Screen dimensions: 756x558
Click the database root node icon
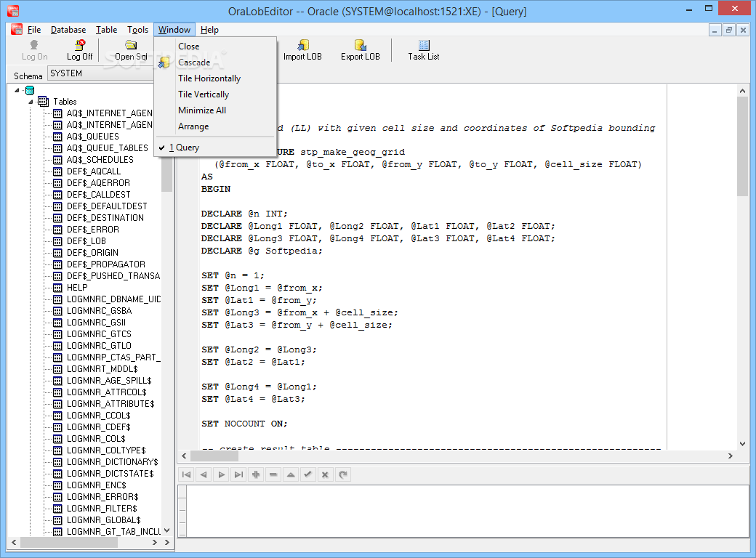coord(30,90)
